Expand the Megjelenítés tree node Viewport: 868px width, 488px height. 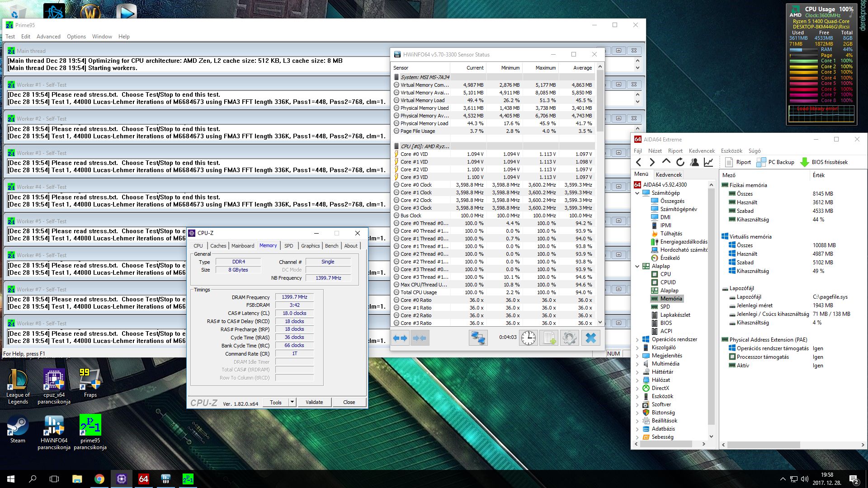pos(637,356)
